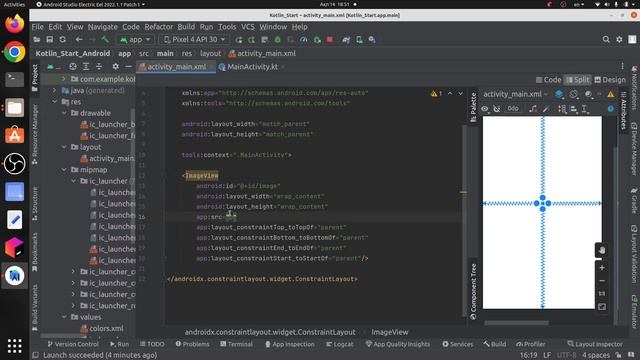The image size is (640, 360).
Task: Zoom out with minus icon in design
Action: tap(602, 281)
